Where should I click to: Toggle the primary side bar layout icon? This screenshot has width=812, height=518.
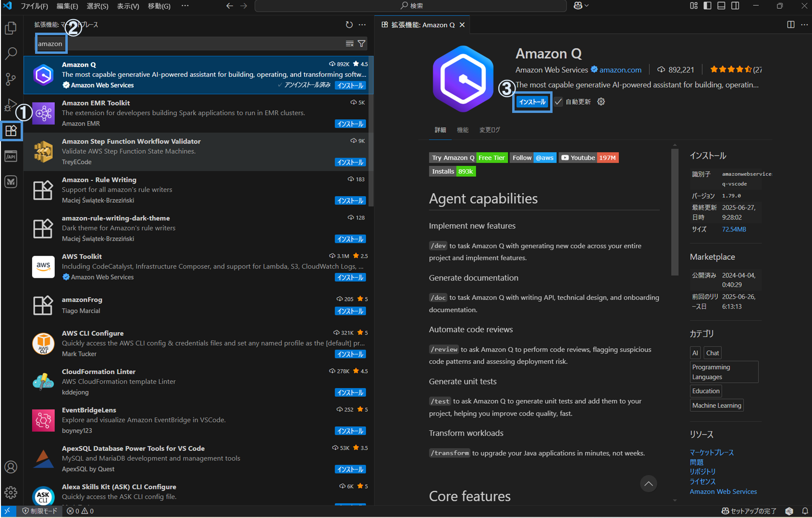[708, 6]
